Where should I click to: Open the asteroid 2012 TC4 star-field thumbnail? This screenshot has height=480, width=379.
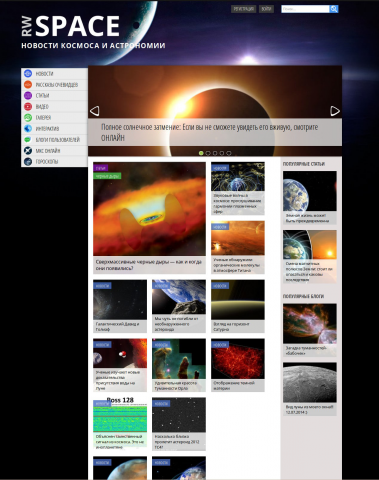point(179,415)
